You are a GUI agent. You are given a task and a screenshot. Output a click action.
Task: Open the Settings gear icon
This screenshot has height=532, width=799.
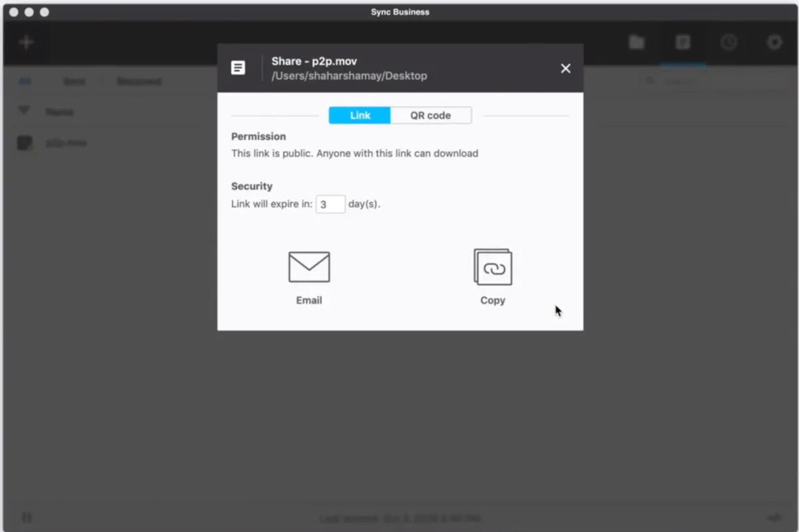tap(774, 42)
